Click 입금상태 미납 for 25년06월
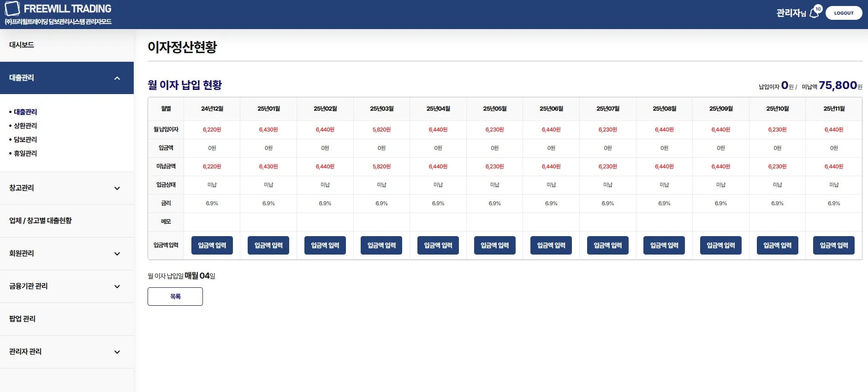This screenshot has height=392, width=868. [551, 185]
